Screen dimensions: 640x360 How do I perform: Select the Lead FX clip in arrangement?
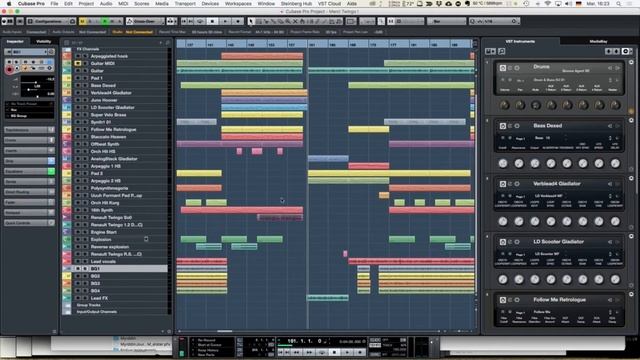click(328, 298)
